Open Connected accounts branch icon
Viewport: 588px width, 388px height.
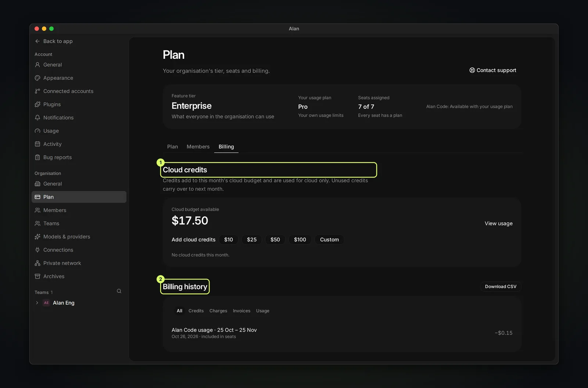pos(37,91)
